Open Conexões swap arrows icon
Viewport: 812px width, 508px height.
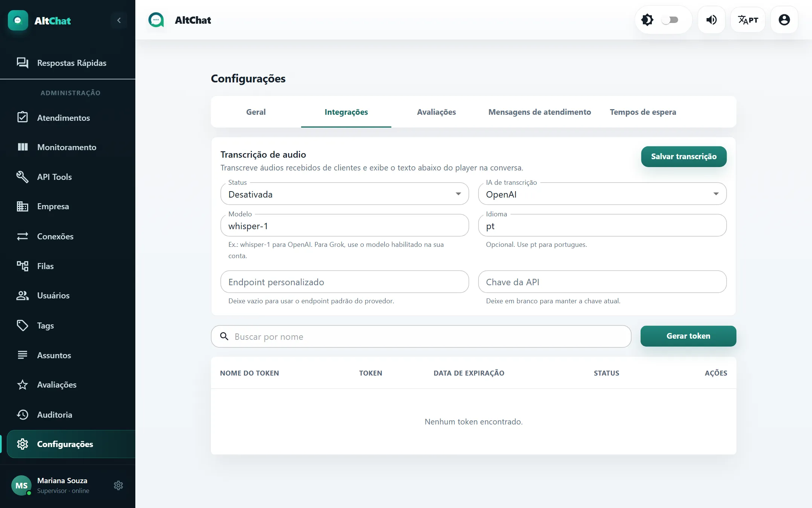23,236
